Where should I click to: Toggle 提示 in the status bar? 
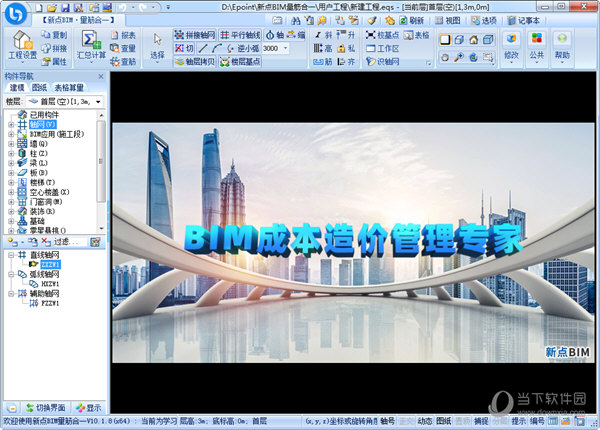click(518, 421)
